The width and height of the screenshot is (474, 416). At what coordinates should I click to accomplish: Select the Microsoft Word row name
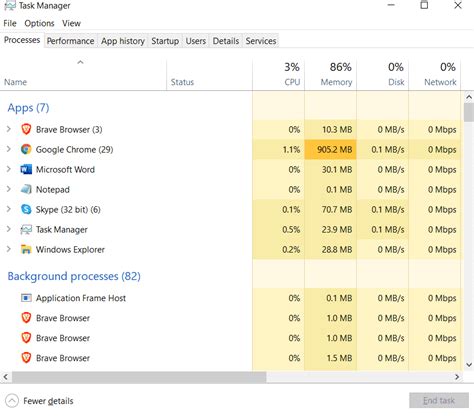point(65,169)
